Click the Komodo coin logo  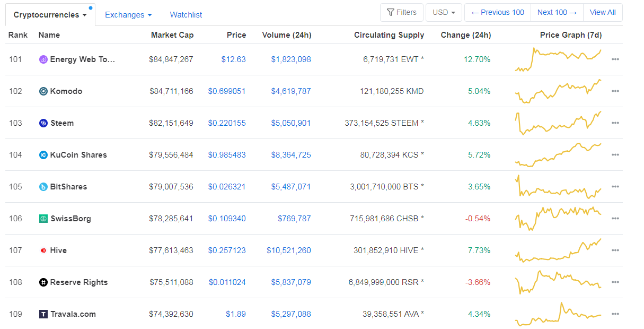click(x=43, y=91)
